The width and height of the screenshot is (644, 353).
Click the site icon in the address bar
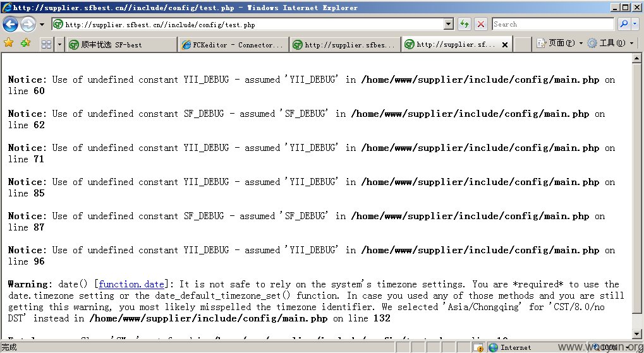(58, 24)
